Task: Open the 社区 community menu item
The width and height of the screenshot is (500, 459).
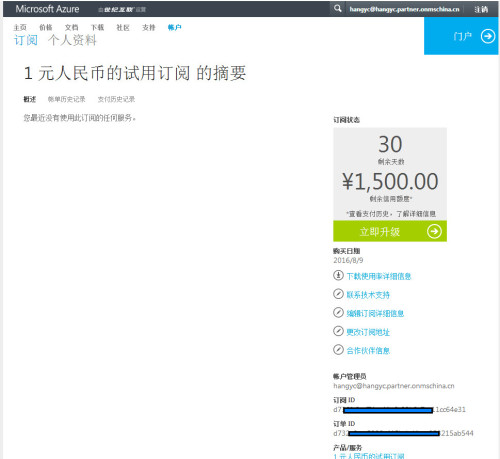Action: click(x=123, y=27)
